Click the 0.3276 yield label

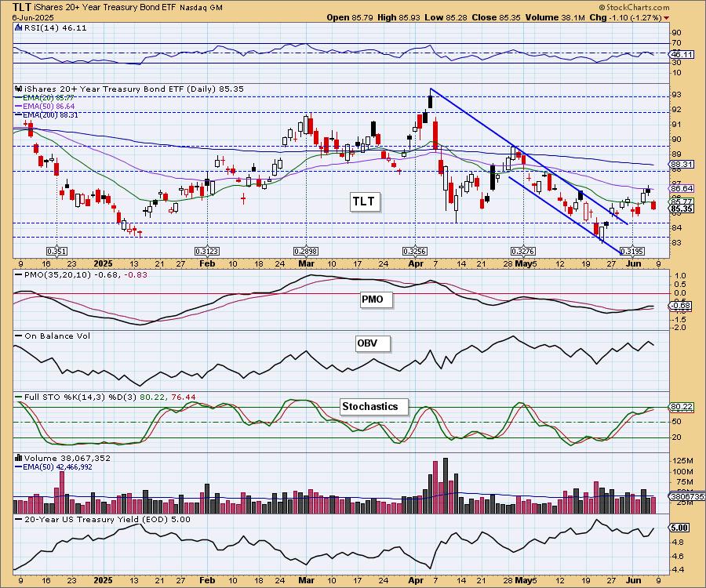pyautogui.click(x=522, y=251)
